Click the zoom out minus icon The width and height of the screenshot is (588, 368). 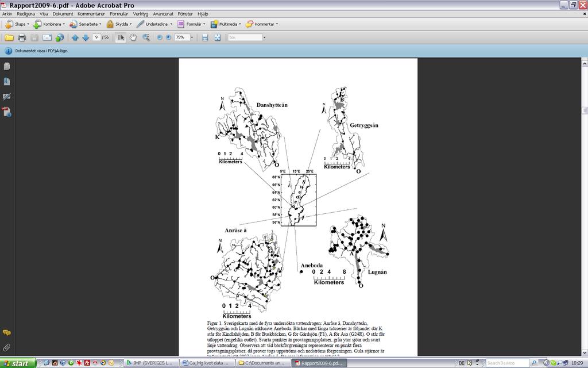(x=160, y=37)
